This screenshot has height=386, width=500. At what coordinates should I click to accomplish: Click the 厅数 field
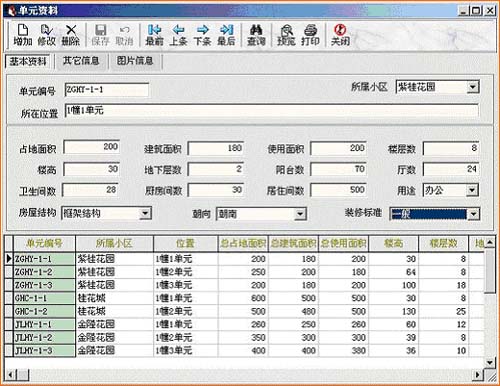pos(451,169)
